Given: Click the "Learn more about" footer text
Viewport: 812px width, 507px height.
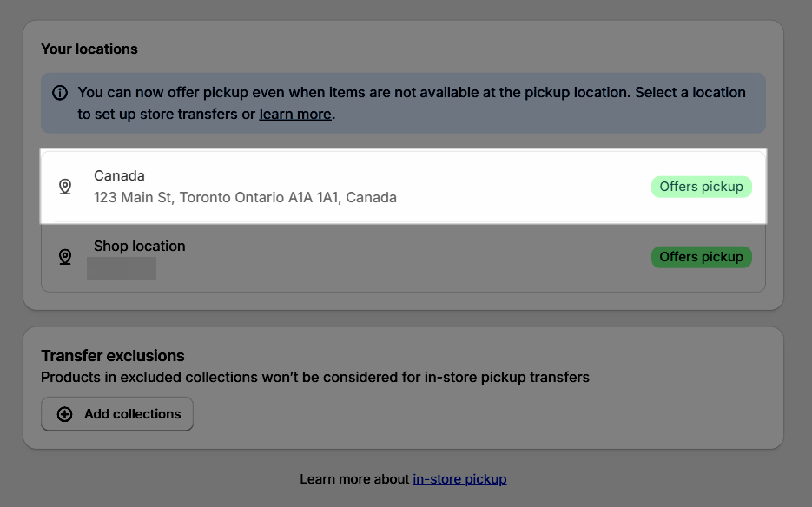Looking at the screenshot, I should (x=354, y=478).
